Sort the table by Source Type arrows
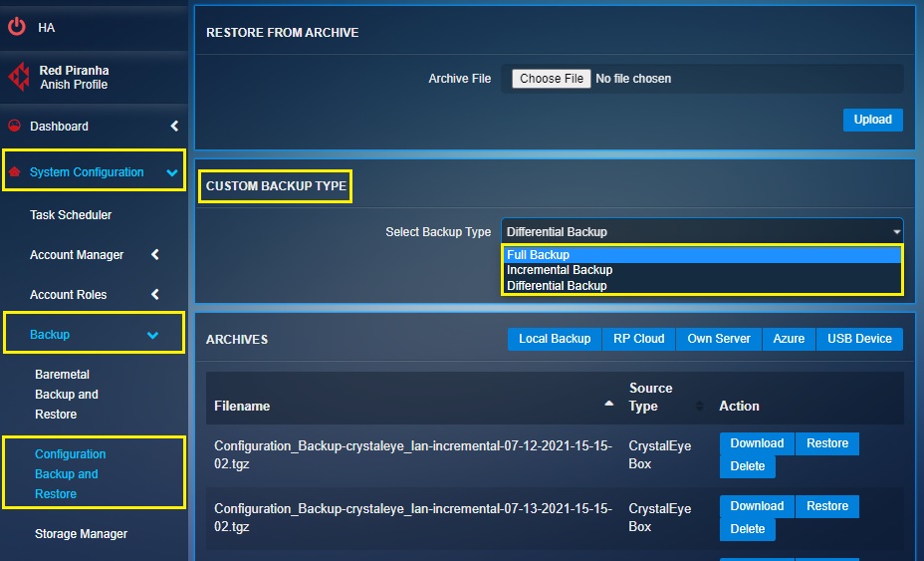924x561 pixels. click(x=700, y=406)
